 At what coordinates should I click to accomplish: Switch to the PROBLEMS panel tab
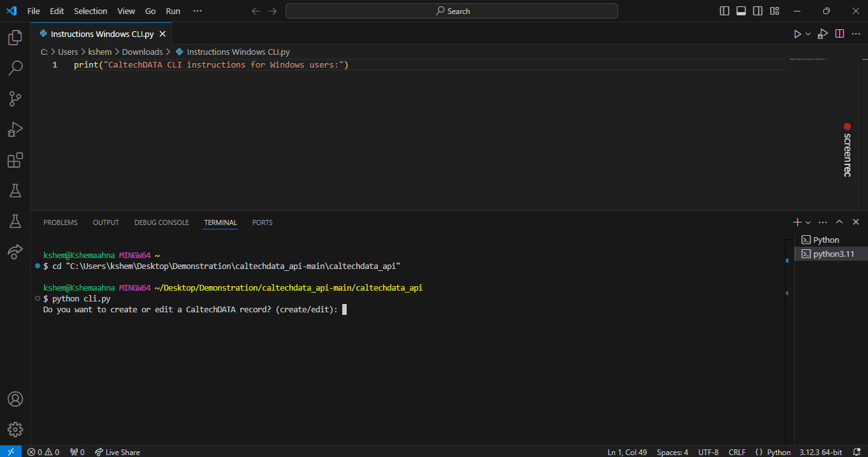(x=61, y=222)
